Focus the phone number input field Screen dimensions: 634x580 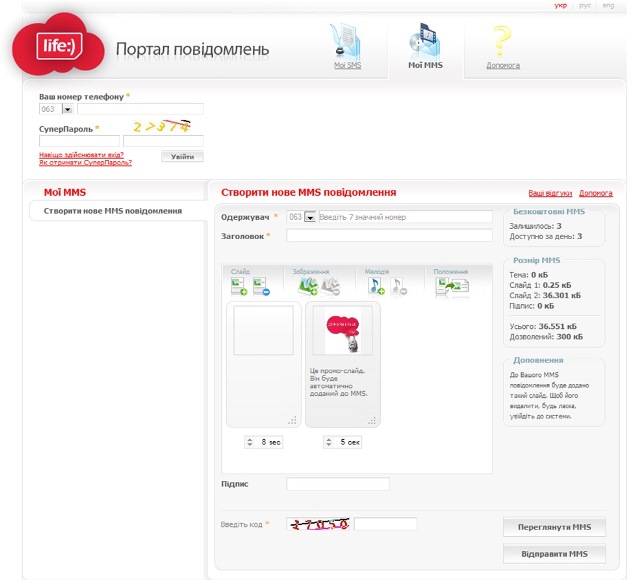tap(140, 109)
